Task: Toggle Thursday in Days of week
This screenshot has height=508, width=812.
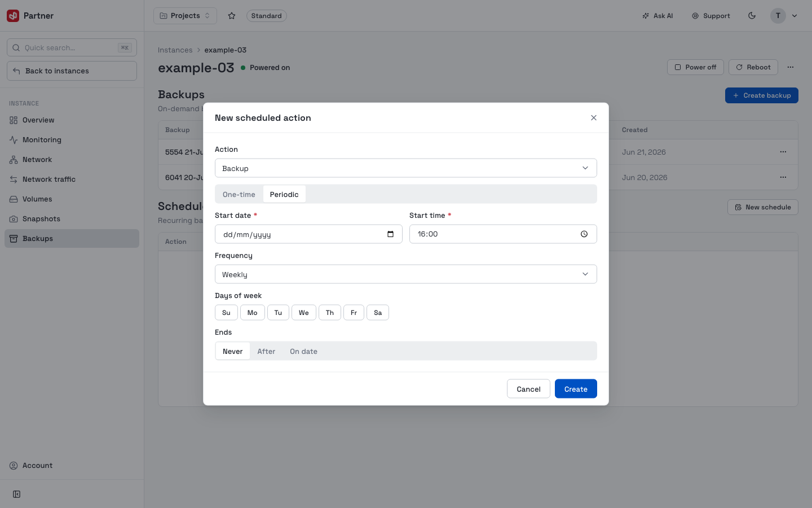Action: 330,313
